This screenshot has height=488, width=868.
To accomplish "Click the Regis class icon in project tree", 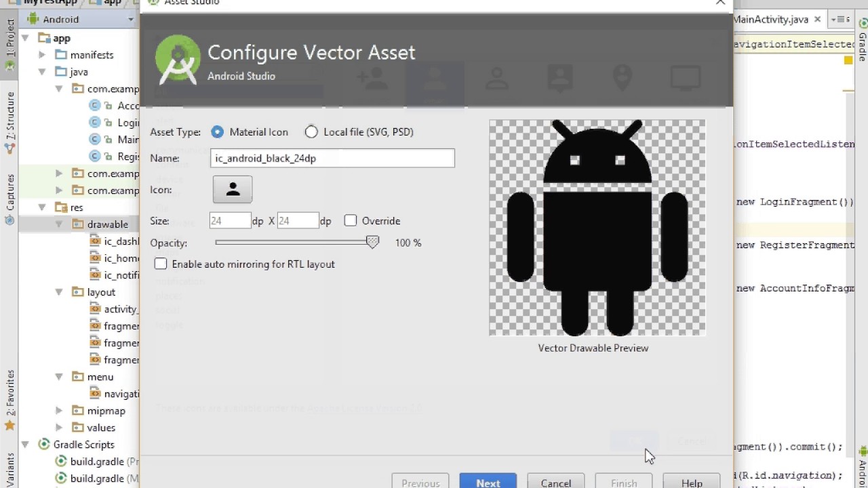I will pos(95,156).
